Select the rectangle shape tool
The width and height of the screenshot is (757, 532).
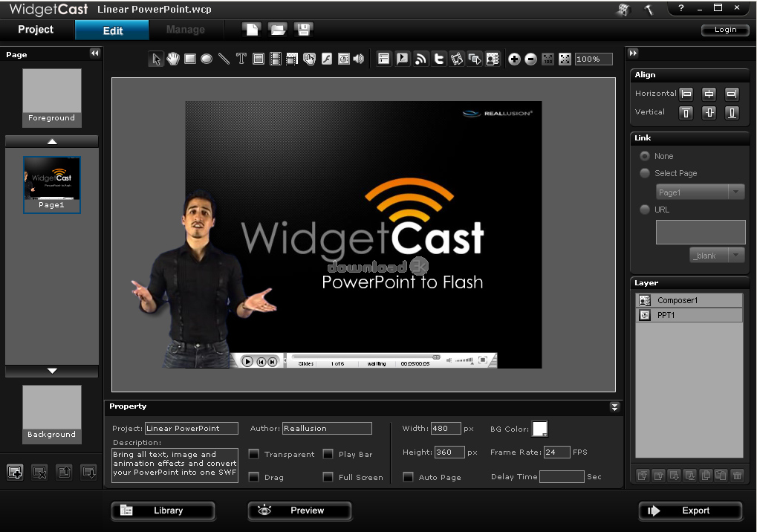189,59
